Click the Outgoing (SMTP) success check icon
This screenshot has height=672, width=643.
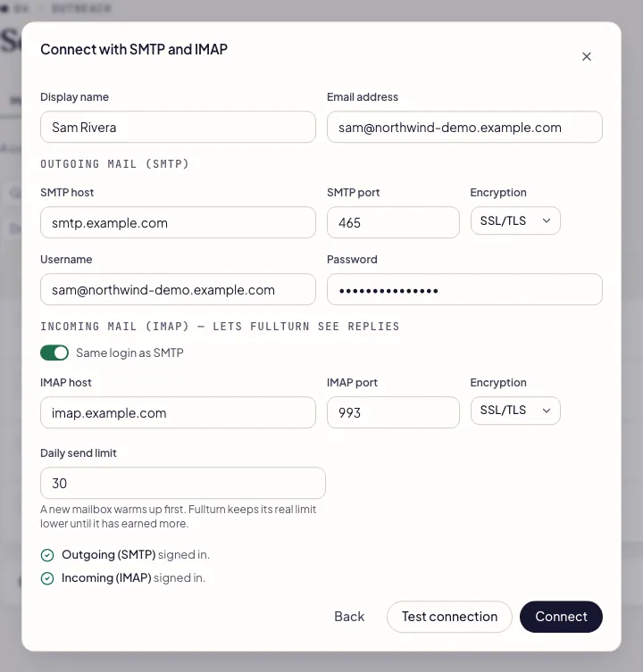47,555
